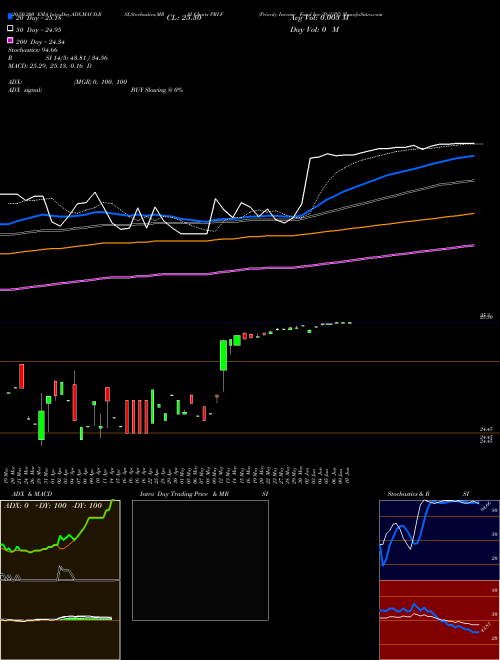Click the blue 20 Day legend swatch

tap(10, 17)
